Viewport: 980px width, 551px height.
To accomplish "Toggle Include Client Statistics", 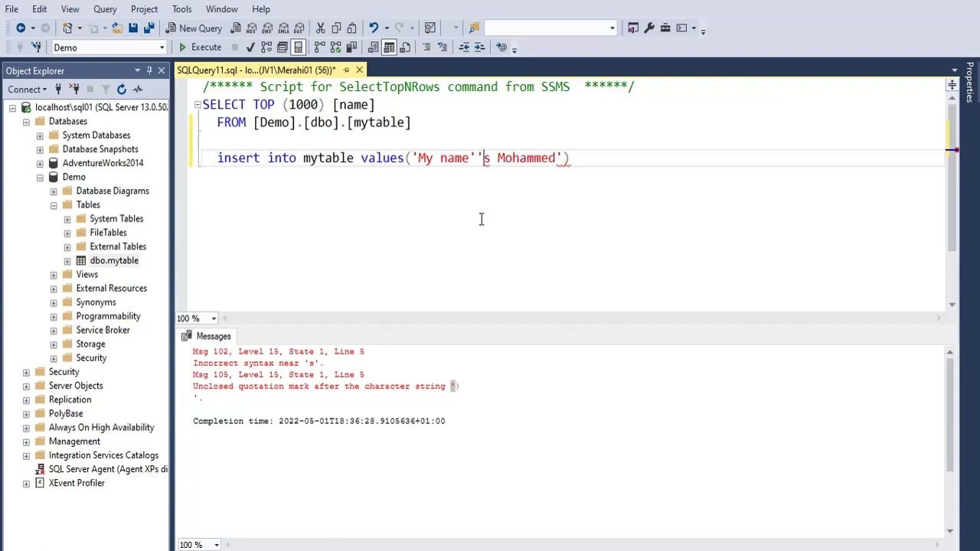I will pos(351,47).
